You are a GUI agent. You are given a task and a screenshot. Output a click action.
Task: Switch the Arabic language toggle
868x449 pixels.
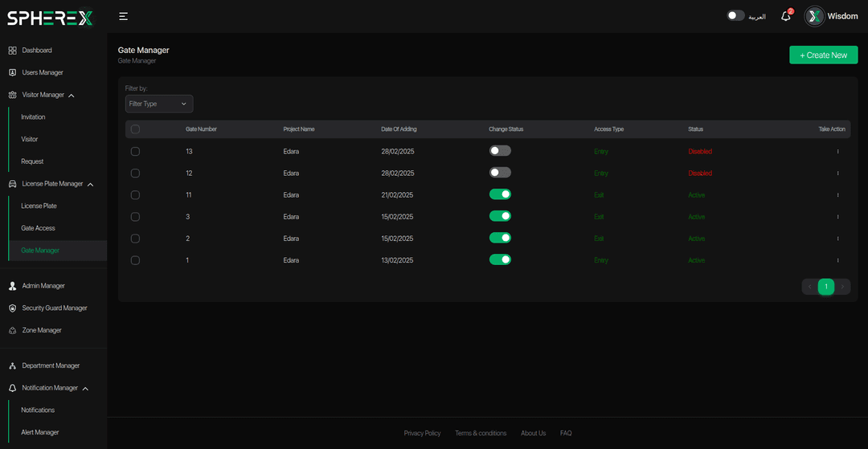click(x=735, y=16)
